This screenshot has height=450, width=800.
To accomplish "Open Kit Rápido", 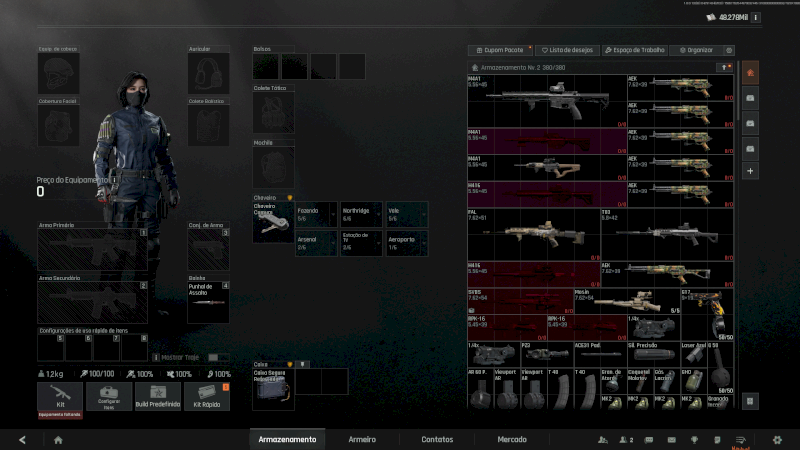I will click(207, 396).
